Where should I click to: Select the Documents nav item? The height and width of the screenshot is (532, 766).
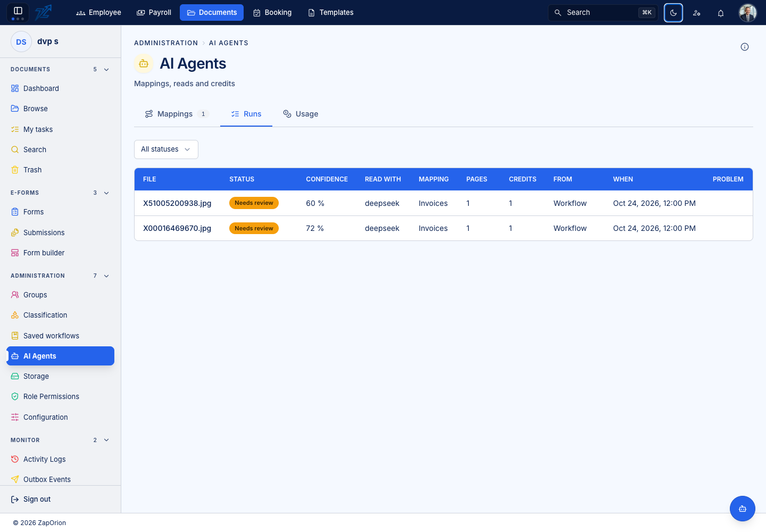[212, 13]
